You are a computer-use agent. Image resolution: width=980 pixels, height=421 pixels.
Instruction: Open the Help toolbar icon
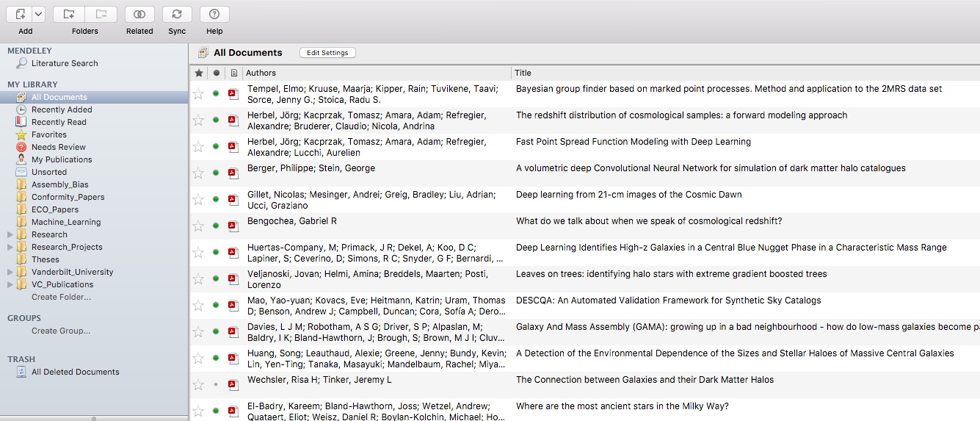pyautogui.click(x=214, y=14)
